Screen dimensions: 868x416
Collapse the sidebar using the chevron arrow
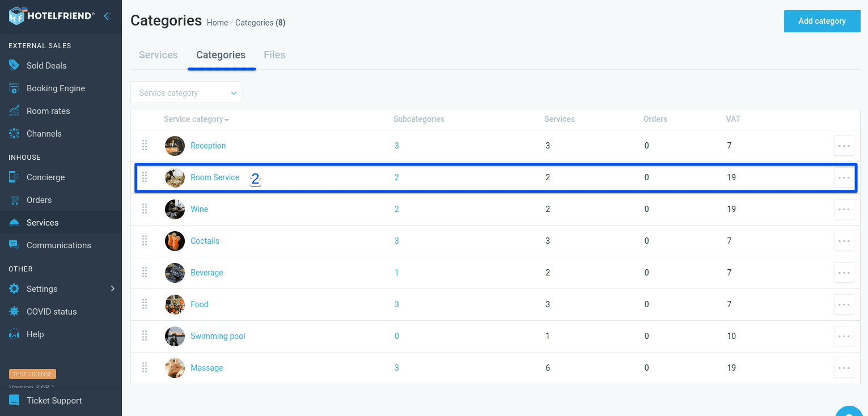click(x=107, y=16)
